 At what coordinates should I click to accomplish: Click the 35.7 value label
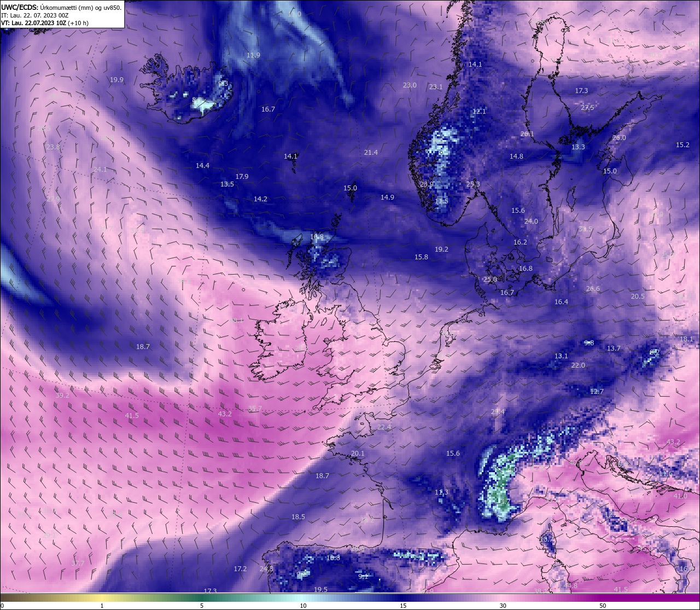click(255, 409)
